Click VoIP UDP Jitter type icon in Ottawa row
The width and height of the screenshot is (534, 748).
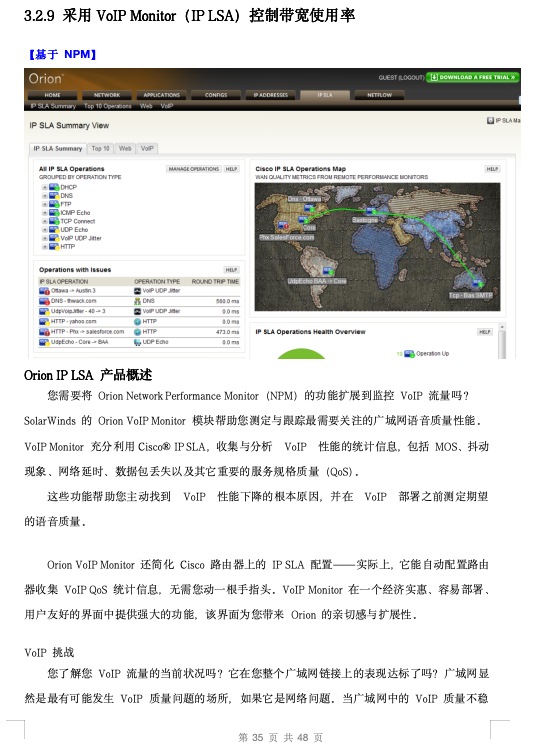pos(137,291)
